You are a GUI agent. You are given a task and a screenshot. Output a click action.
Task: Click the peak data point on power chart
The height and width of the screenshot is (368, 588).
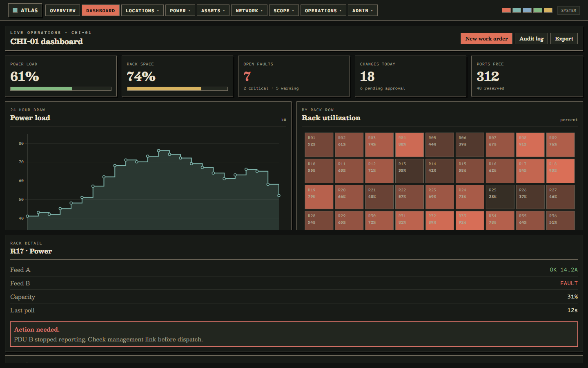(158, 150)
